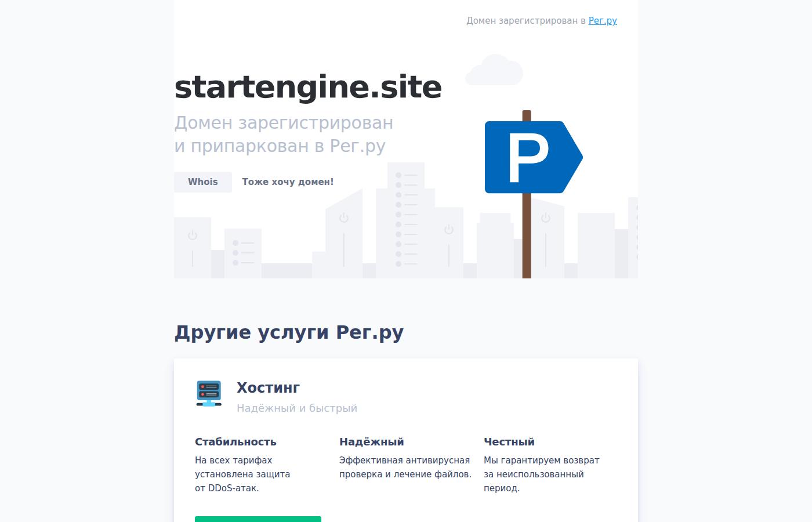
Task: Click the refund guarantee description text
Action: [x=542, y=474]
